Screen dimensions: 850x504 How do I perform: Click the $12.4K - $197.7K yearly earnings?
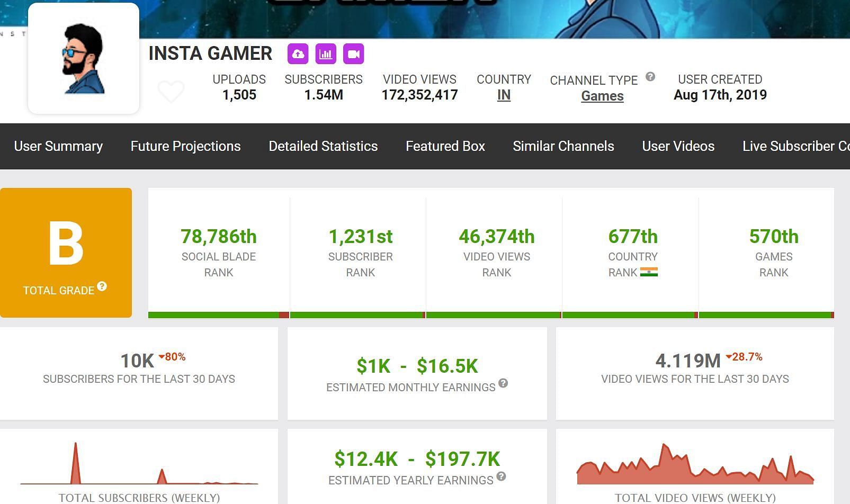pyautogui.click(x=417, y=459)
